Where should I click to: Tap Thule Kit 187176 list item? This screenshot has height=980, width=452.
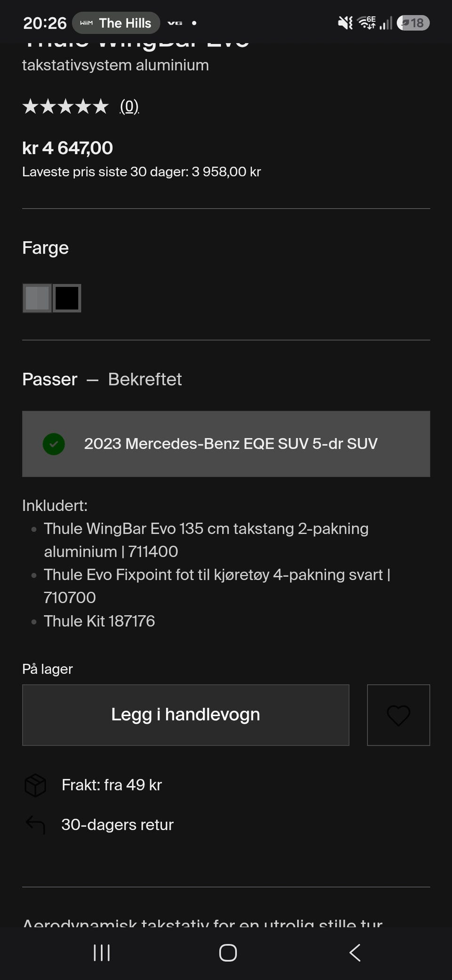pos(99,621)
